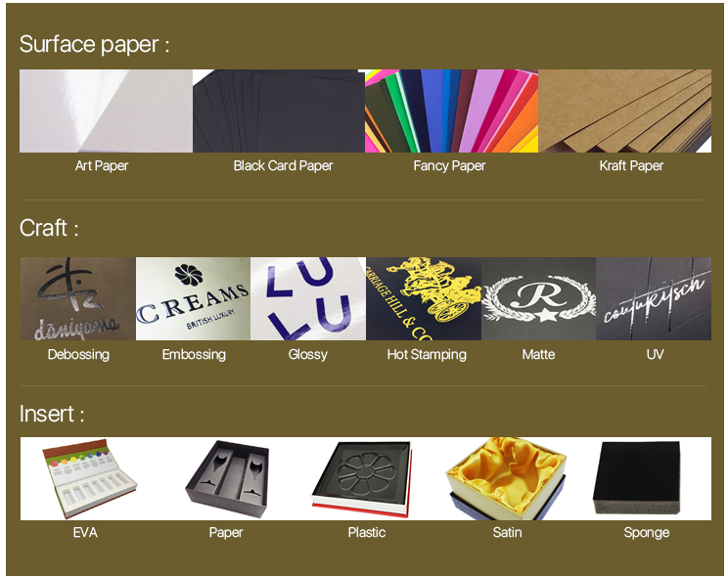The width and height of the screenshot is (728, 577).
Task: Click the Debossing craft example image
Action: pyautogui.click(x=78, y=299)
